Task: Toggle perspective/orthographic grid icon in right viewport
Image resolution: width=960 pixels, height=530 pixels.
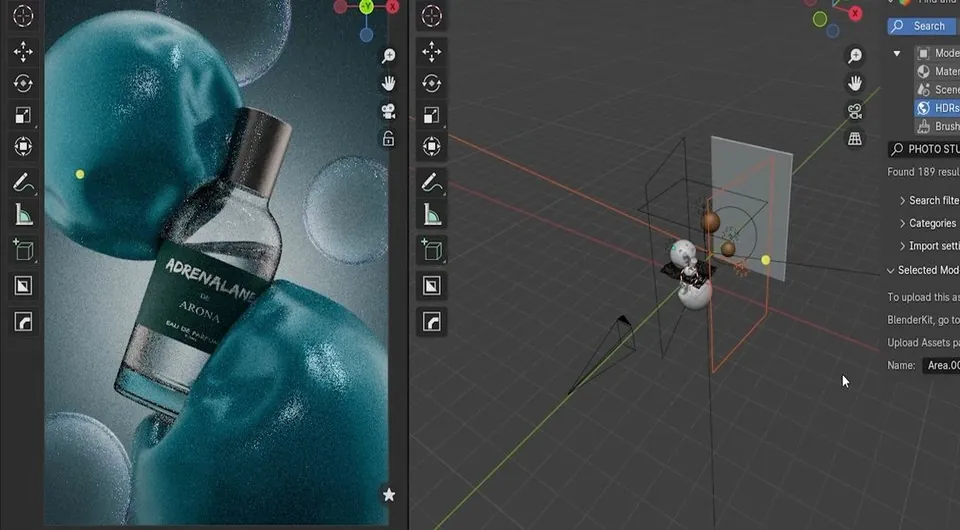Action: click(x=855, y=138)
